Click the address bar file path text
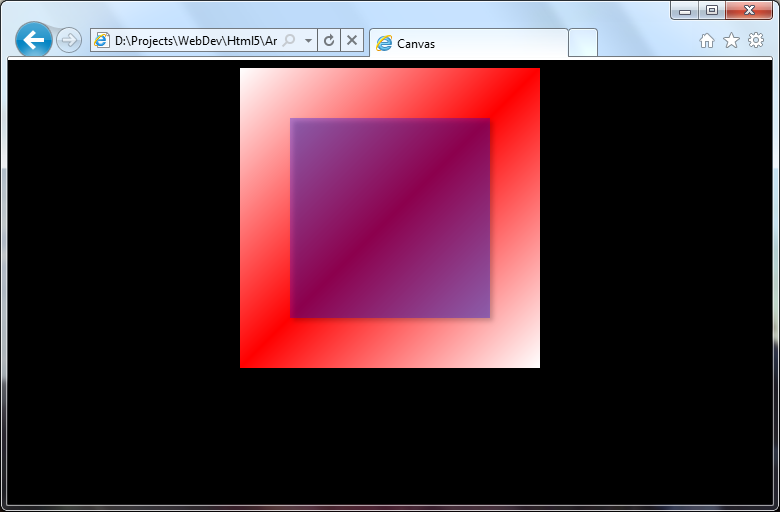 click(x=196, y=40)
